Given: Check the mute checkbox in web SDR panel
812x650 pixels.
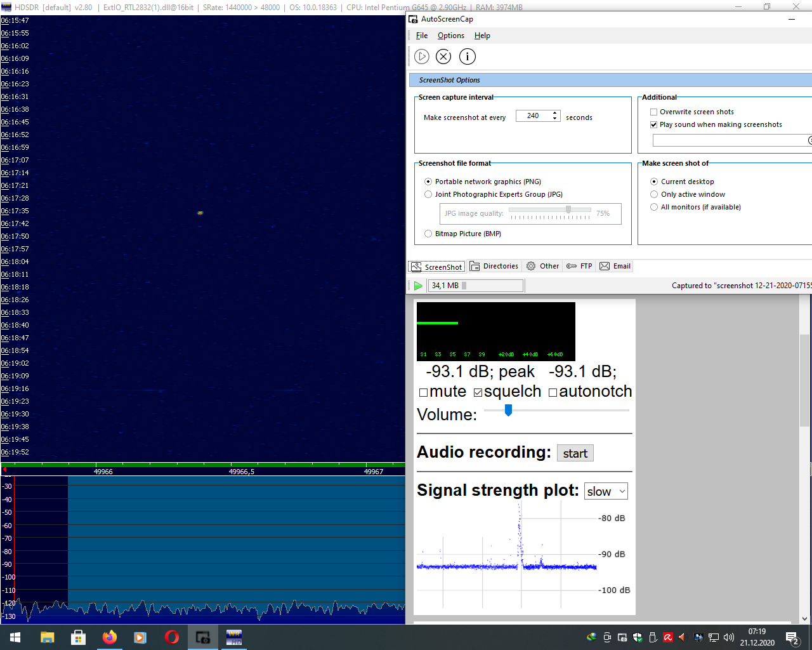Looking at the screenshot, I should 423,393.
